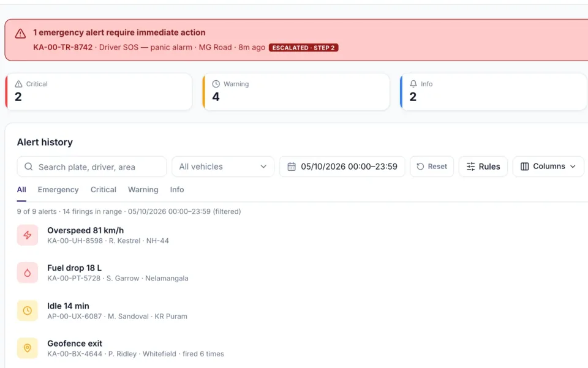
Task: Switch to the Critical tab
Action: pos(103,190)
